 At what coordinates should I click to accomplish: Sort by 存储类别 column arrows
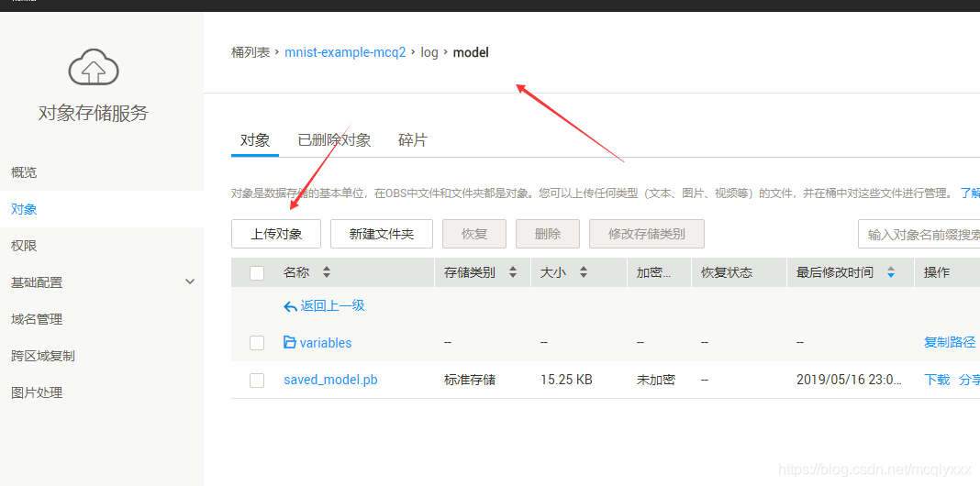click(x=513, y=272)
